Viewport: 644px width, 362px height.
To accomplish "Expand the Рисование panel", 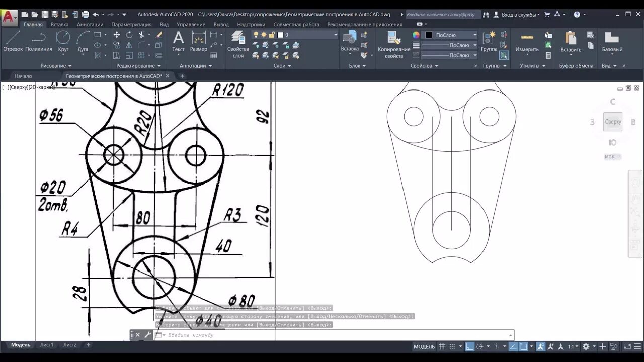I will (x=56, y=66).
